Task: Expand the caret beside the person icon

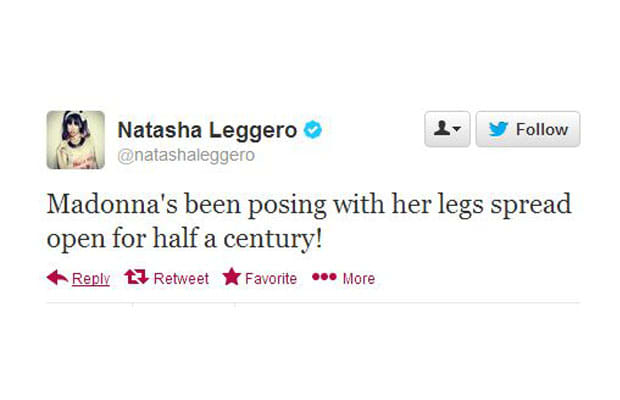Action: coord(457,128)
